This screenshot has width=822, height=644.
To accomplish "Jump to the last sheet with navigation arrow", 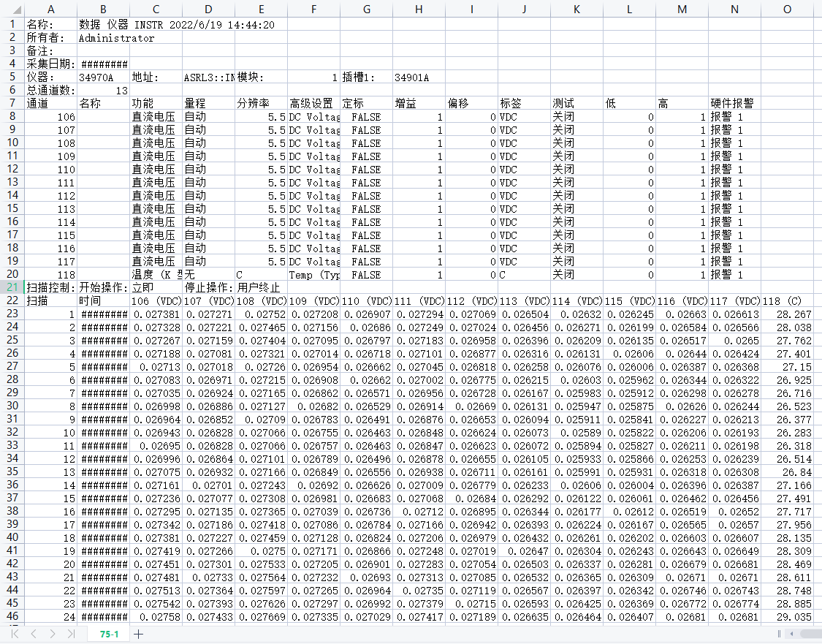I will coord(71,634).
